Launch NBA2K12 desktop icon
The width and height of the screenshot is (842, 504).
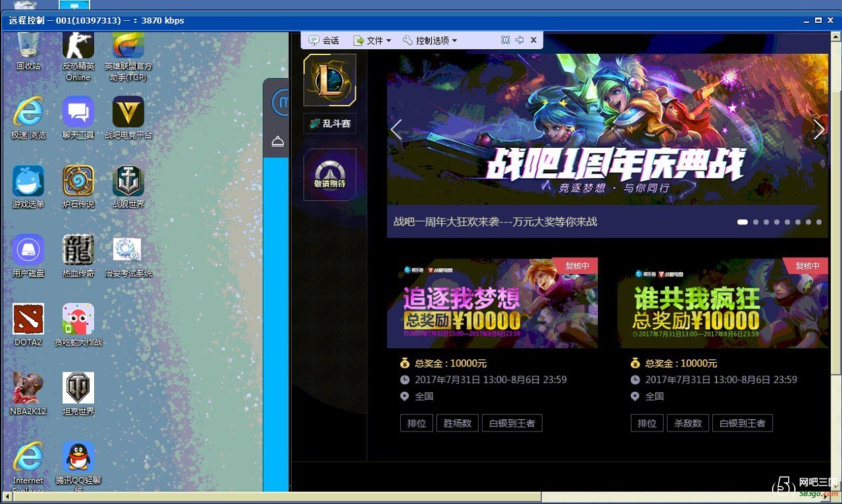point(28,394)
